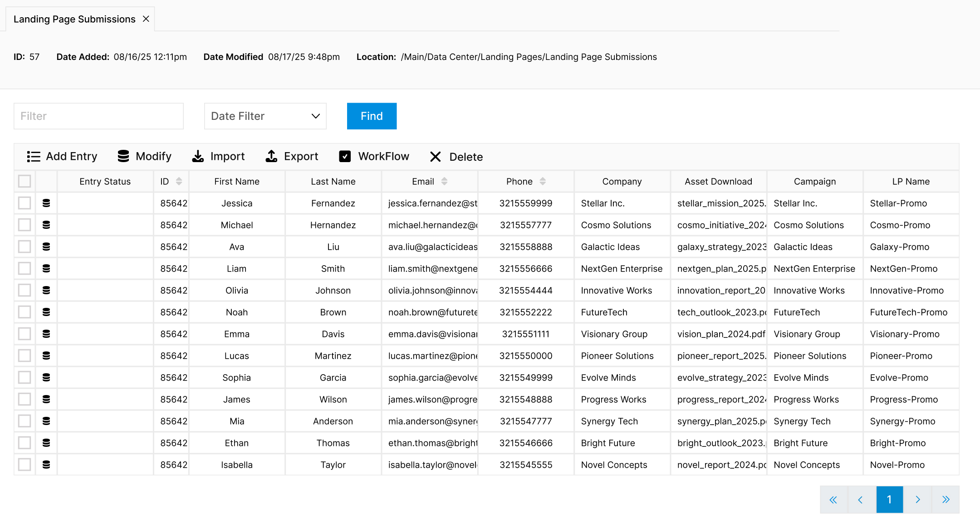The height and width of the screenshot is (524, 980).
Task: Toggle the select-all header checkbox
Action: pos(24,181)
